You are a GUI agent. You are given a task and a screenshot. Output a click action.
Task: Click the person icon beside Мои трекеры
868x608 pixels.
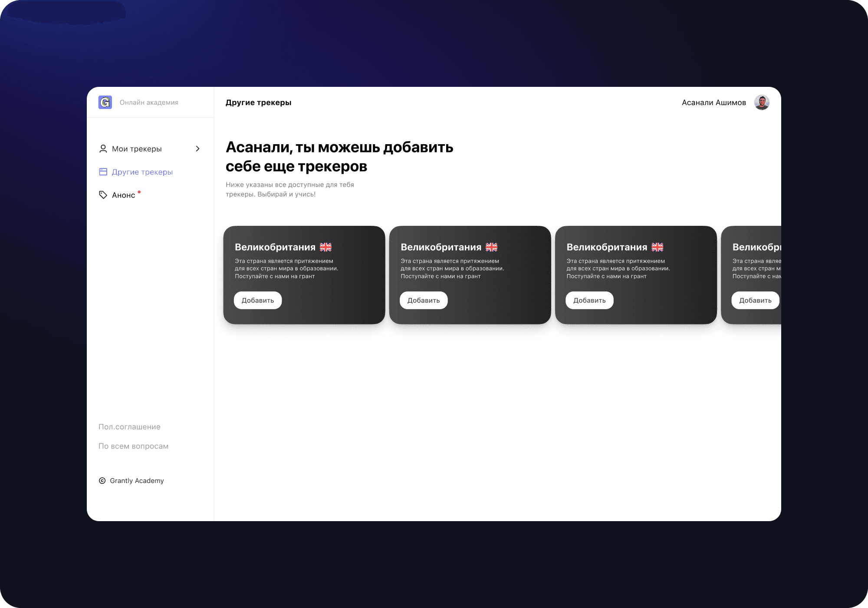(x=103, y=149)
